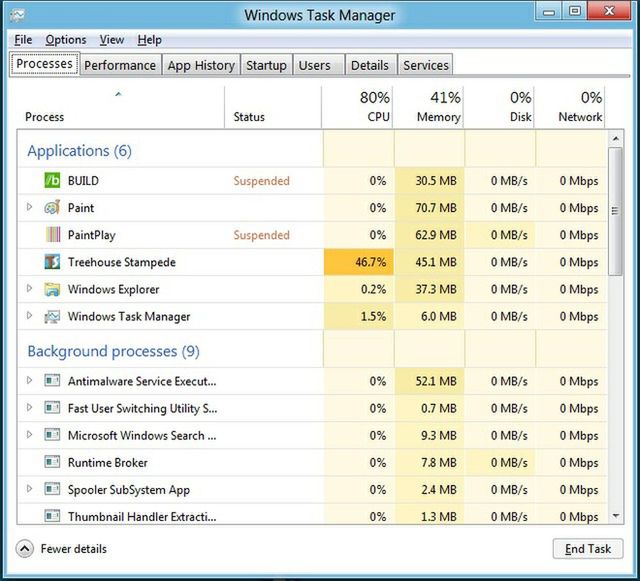Sort by the Status column header

click(273, 107)
